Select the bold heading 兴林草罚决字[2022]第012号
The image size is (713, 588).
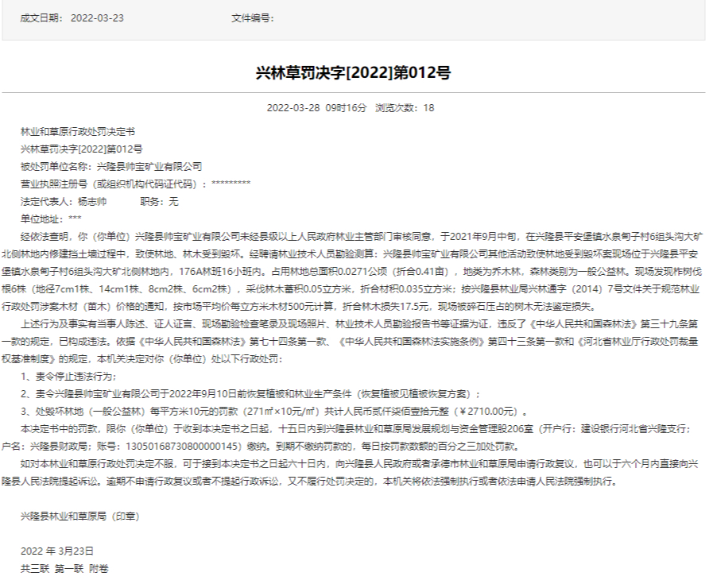(x=353, y=72)
